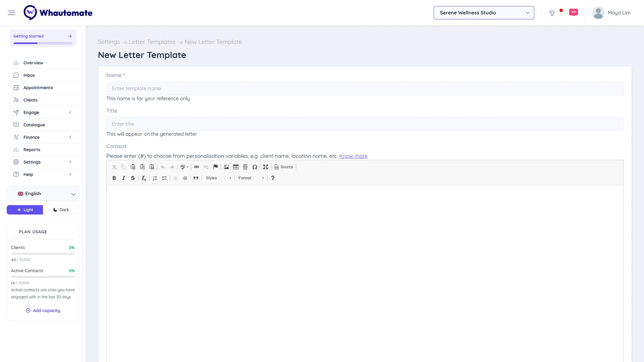This screenshot has width=644, height=362.
Task: Open the English language dropdown
Action: click(43, 193)
